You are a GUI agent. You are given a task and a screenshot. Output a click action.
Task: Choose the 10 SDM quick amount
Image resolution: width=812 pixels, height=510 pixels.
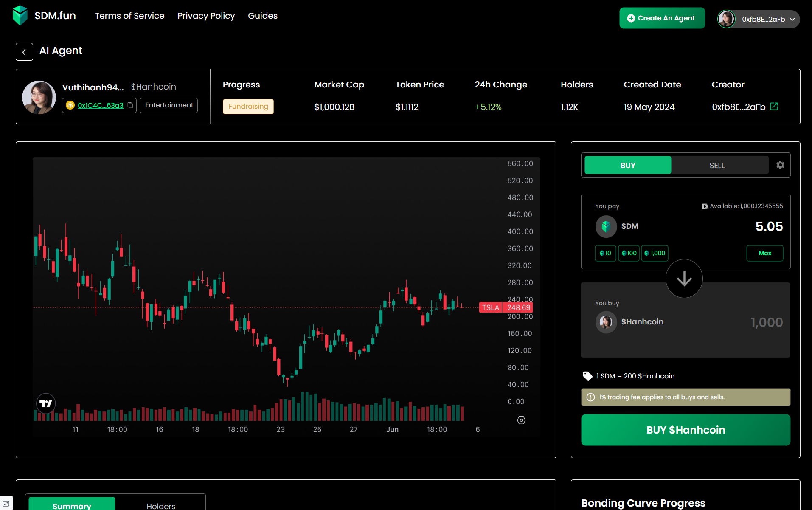point(605,253)
